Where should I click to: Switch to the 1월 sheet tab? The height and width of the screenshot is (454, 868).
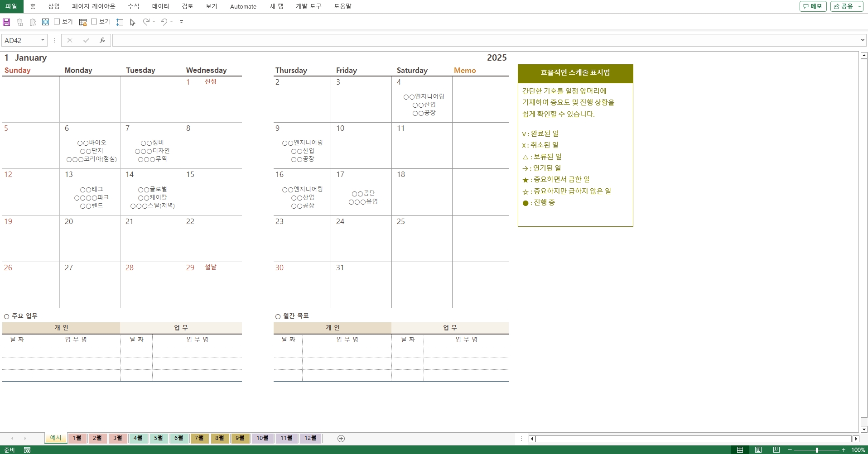77,438
